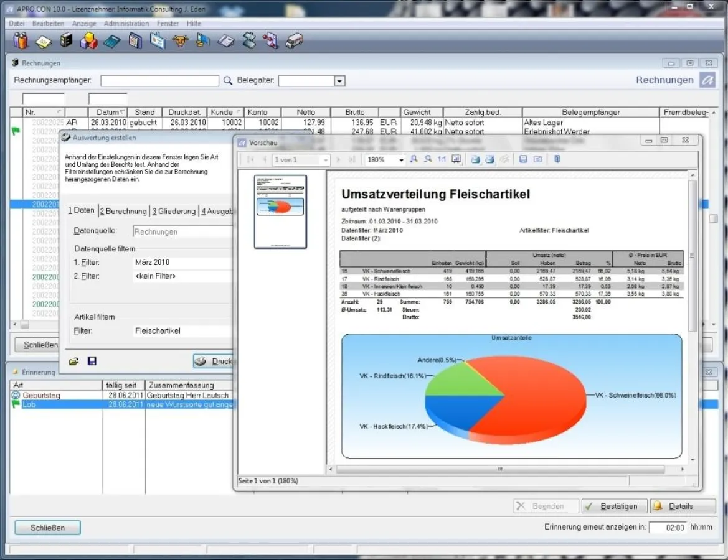Screen dimensions: 728x560
Task: Click the search magnifier next to Rechnungsempfänger
Action: (x=228, y=81)
